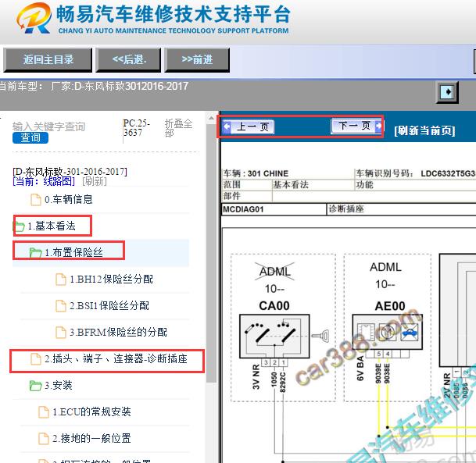The image size is (476, 463).
Task: Click document icon beside 3.BFRM保险丝的分配
Action: [61, 333]
